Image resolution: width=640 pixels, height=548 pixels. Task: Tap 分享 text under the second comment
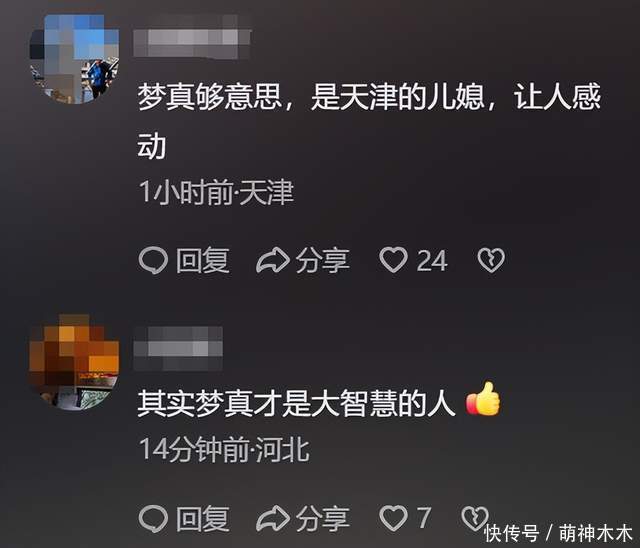(322, 519)
